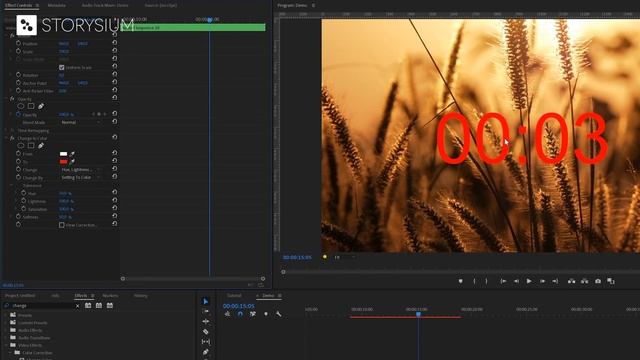Filter by Accelerated Effects badge

tap(88, 305)
